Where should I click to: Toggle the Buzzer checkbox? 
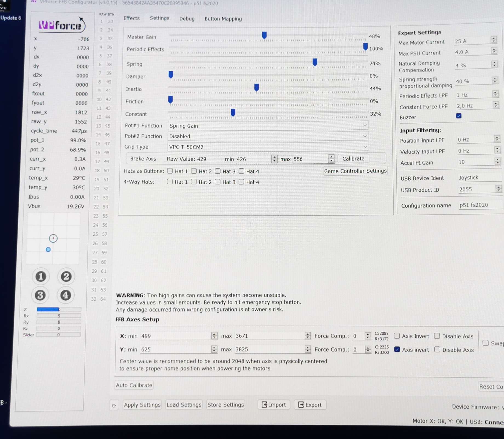[x=459, y=116]
